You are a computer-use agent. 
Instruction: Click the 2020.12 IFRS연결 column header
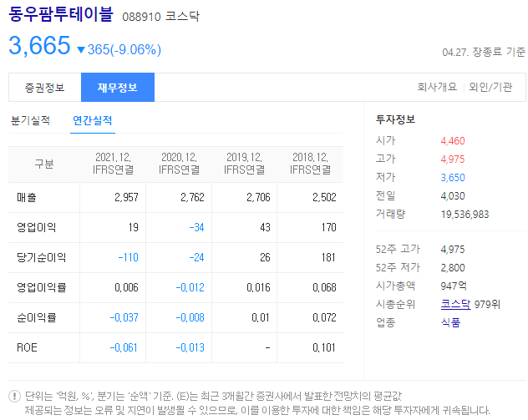[x=179, y=164]
